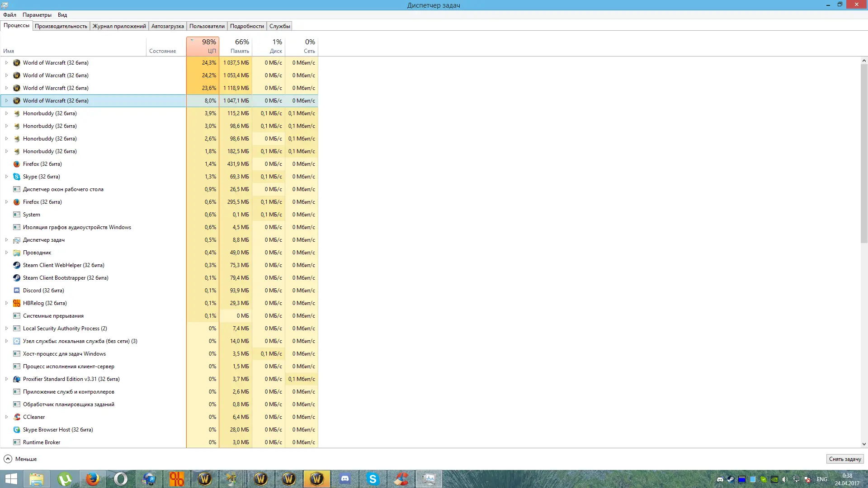The image size is (868, 488).
Task: Select the Runtime Broker process row
Action: coord(159,442)
